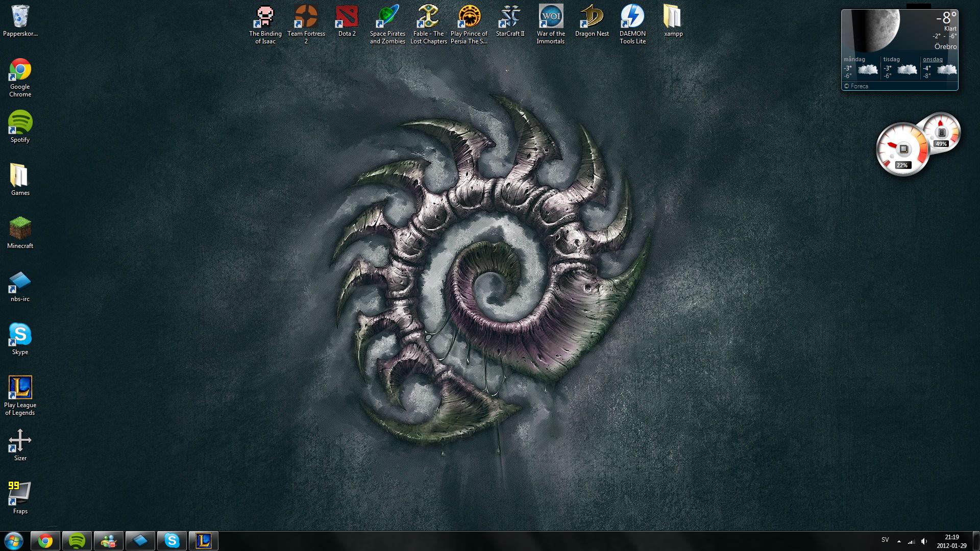Image resolution: width=980 pixels, height=551 pixels.
Task: Select the Skype desktop shortcut
Action: [x=20, y=339]
